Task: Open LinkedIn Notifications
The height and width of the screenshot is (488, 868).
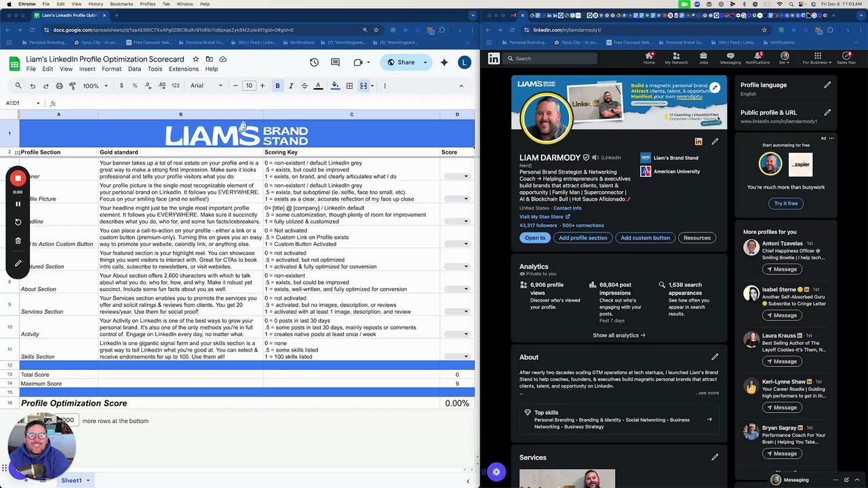Action: (757, 59)
